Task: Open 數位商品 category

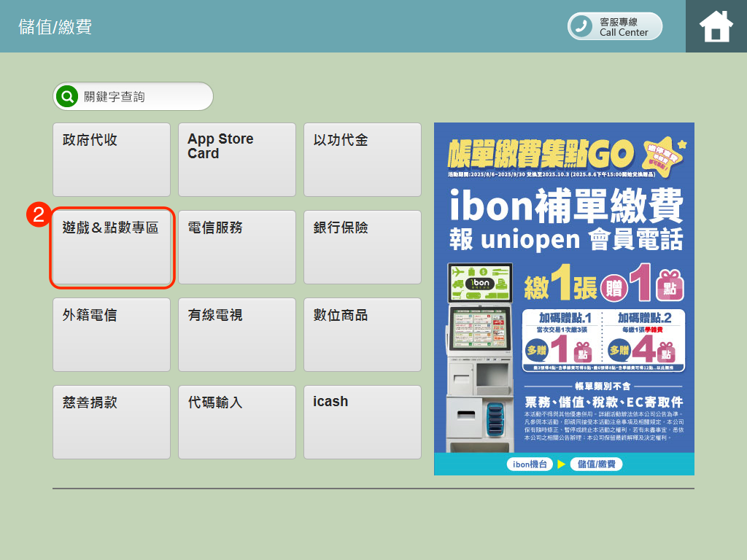Action: pyautogui.click(x=363, y=335)
